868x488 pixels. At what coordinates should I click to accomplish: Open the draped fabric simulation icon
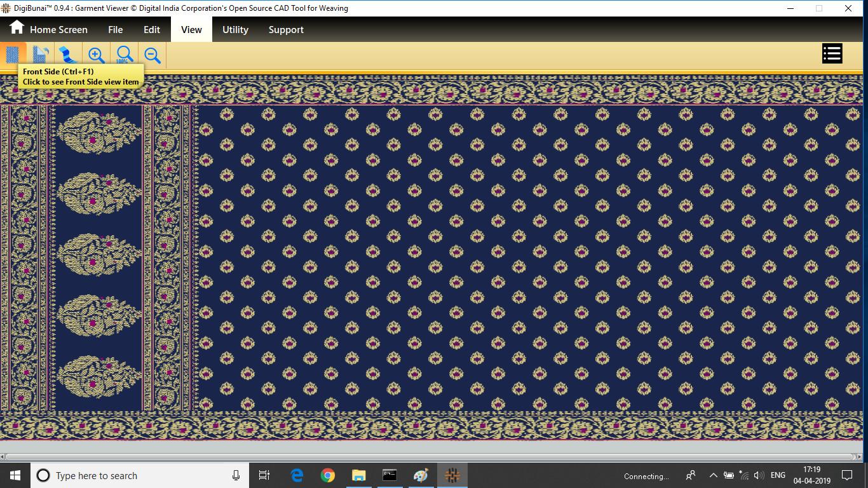[x=69, y=55]
